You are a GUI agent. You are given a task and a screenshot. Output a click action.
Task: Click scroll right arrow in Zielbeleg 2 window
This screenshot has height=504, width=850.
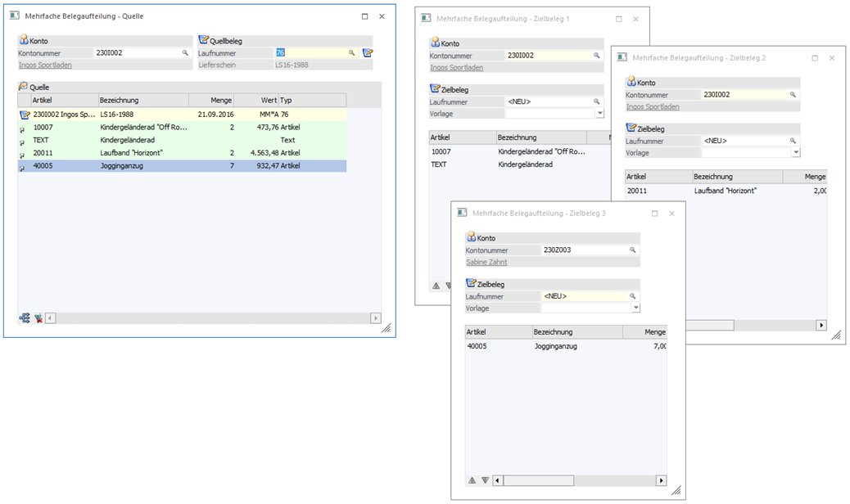coord(821,325)
